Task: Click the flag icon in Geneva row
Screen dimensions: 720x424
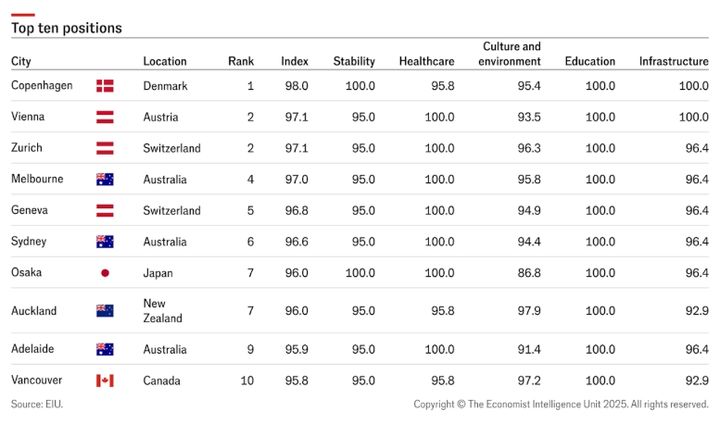Action: 104,211
